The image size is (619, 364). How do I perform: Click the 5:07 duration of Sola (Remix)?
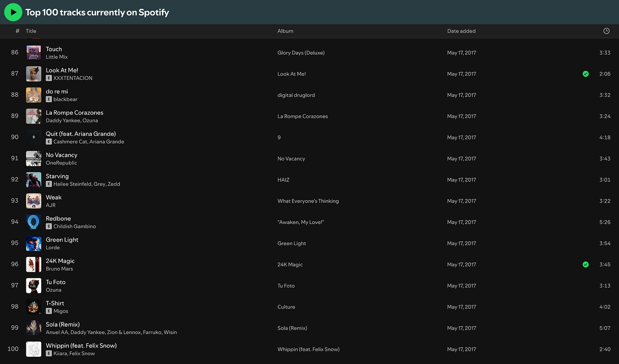point(605,328)
